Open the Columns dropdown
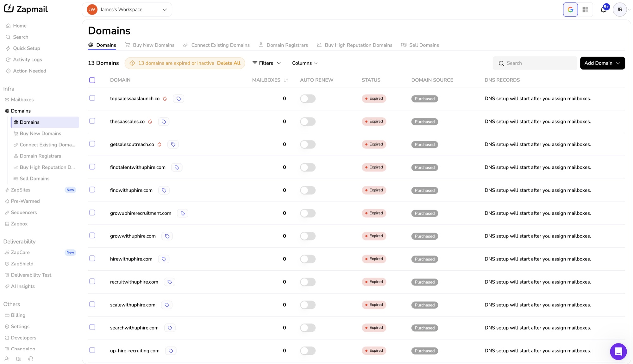Image resolution: width=633 pixels, height=364 pixels. click(x=304, y=63)
